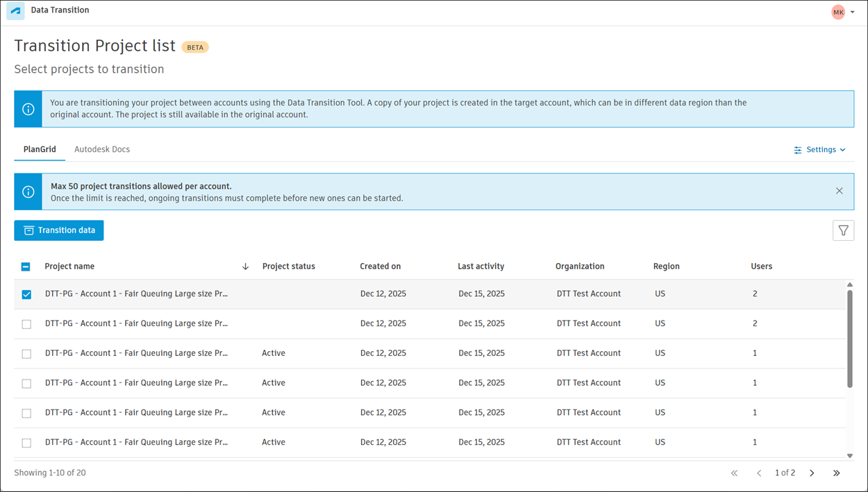This screenshot has height=492, width=868.
Task: Sort by the Created on column header
Action: (x=380, y=266)
